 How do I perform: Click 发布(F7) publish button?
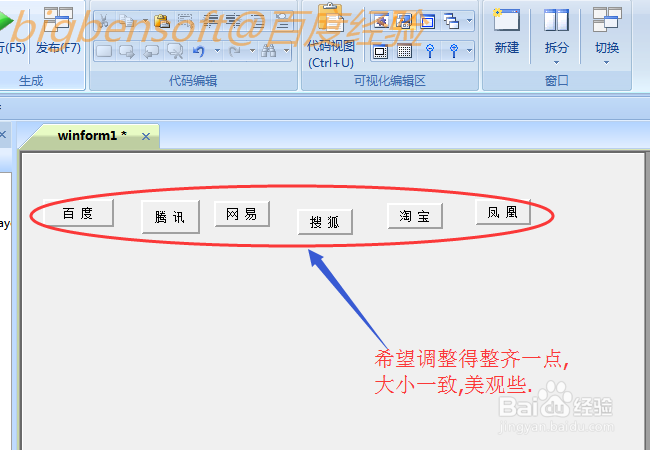[x=58, y=31]
